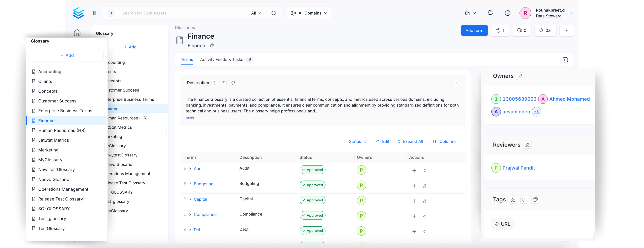Toggle the left sidebar panel icon
644x248 pixels.
pyautogui.click(x=96, y=13)
